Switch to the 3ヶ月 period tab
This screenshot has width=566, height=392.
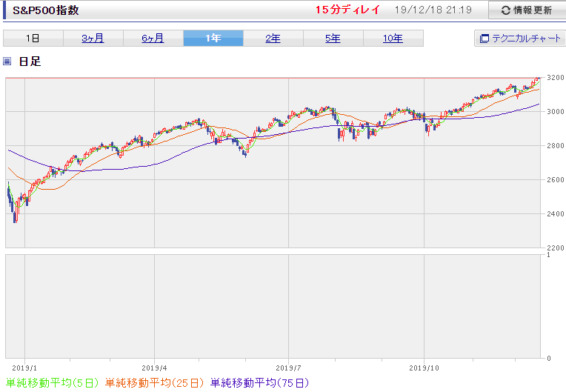[93, 39]
